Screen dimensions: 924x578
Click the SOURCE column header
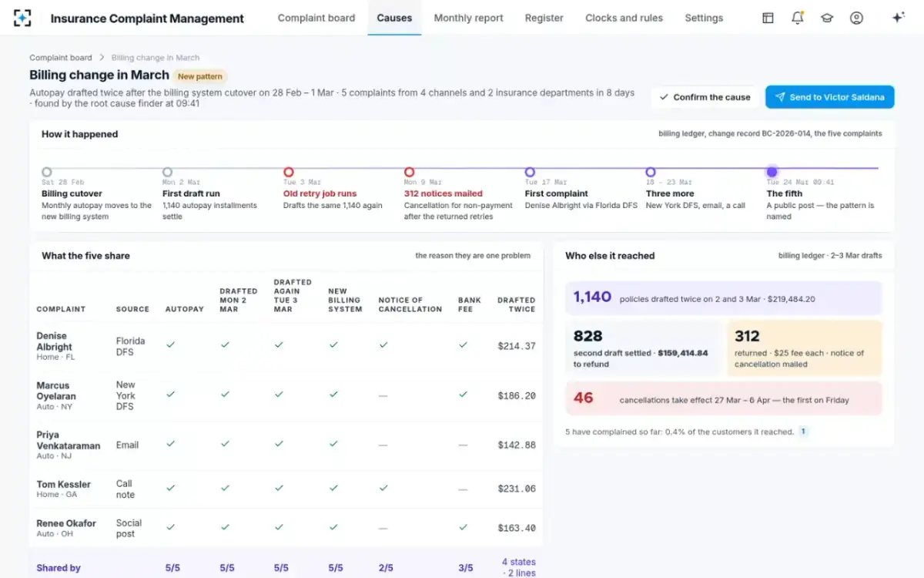pyautogui.click(x=132, y=309)
